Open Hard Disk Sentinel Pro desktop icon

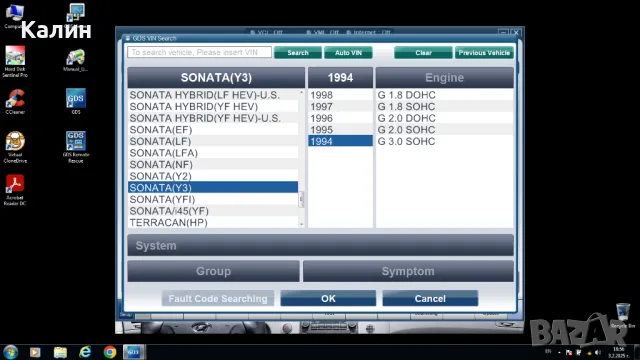coord(15,61)
